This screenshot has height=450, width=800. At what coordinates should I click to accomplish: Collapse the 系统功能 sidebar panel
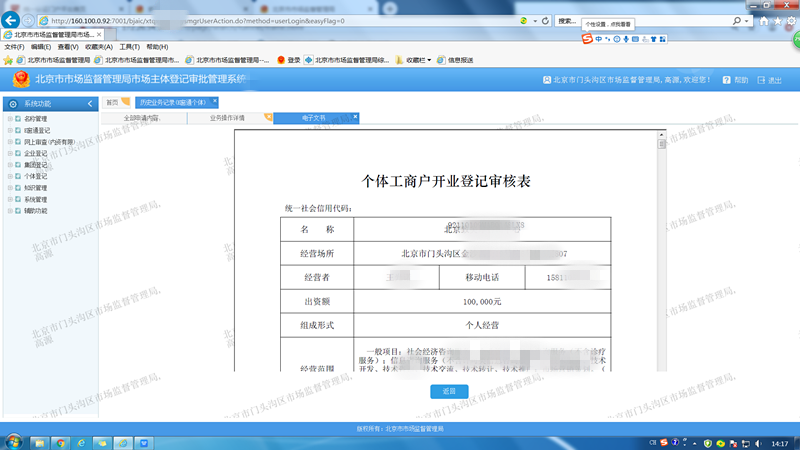click(x=90, y=103)
